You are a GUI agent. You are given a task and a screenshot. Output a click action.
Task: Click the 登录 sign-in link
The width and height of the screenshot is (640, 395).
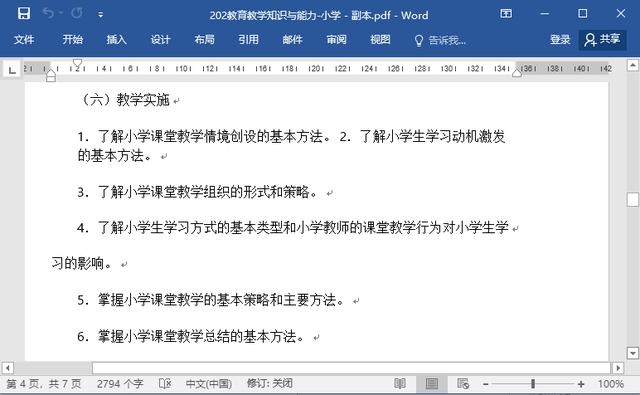pyautogui.click(x=560, y=40)
